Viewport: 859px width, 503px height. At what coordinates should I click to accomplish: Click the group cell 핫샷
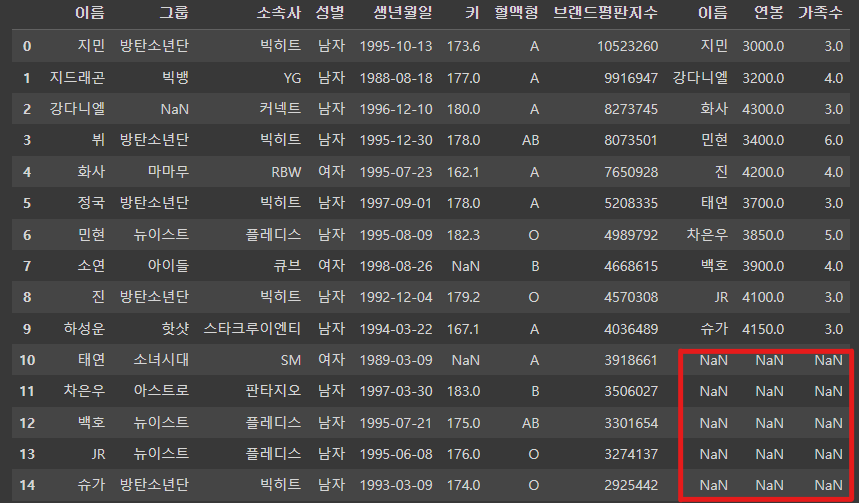[x=175, y=329]
